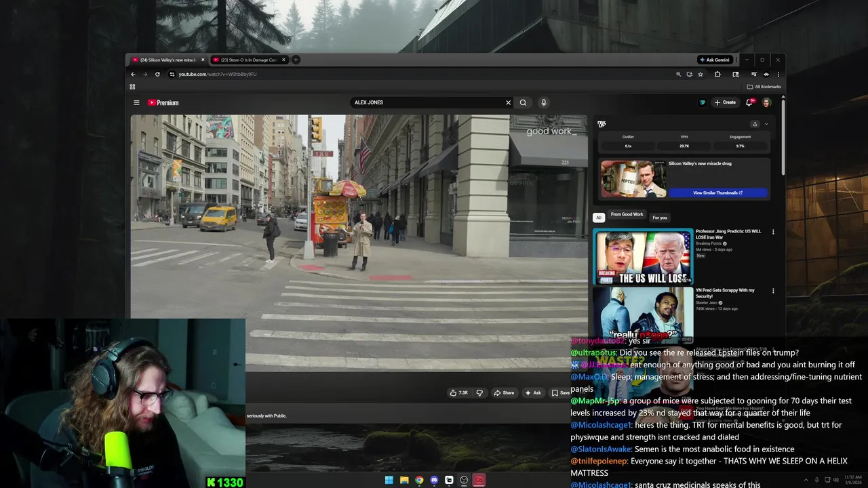This screenshot has height=488, width=868.
Task: Open the browser extensions puzzle icon
Action: pyautogui.click(x=717, y=74)
